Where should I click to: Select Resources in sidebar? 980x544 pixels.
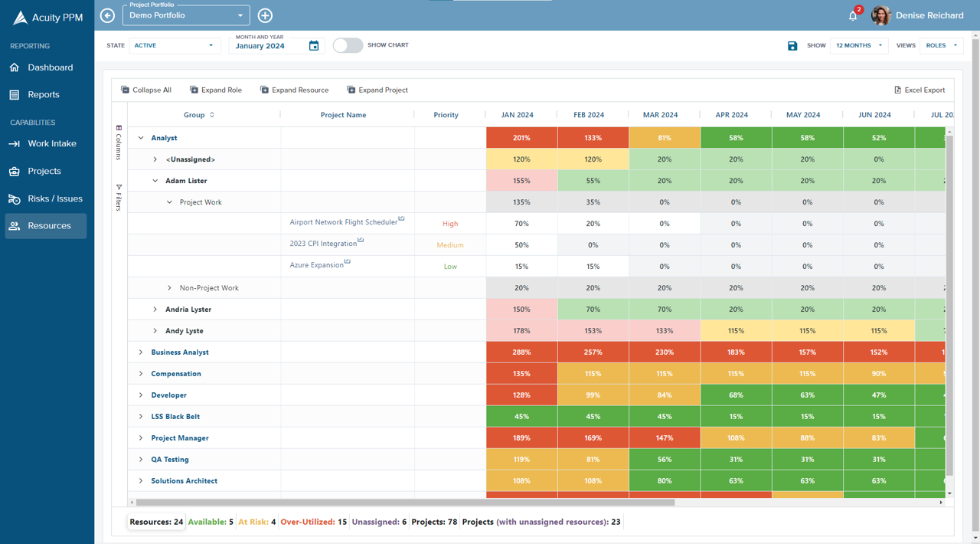tap(46, 226)
